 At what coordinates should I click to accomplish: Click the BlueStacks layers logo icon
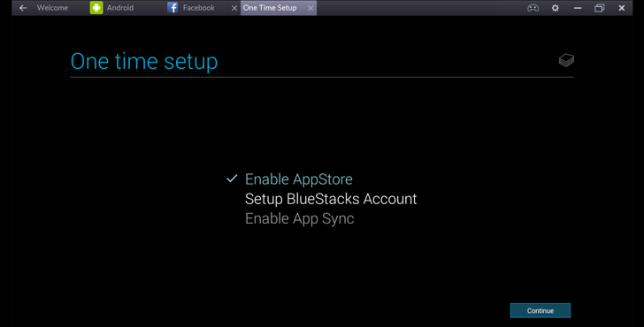pyautogui.click(x=566, y=60)
